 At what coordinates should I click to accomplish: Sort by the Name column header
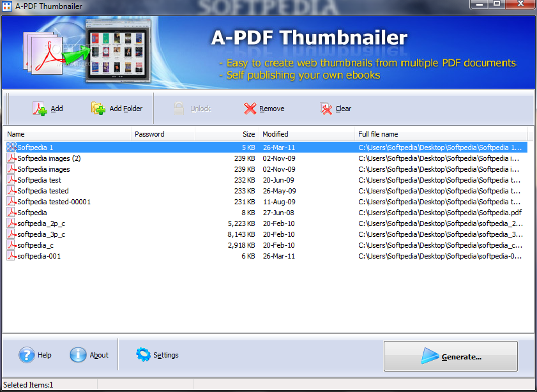(68, 134)
